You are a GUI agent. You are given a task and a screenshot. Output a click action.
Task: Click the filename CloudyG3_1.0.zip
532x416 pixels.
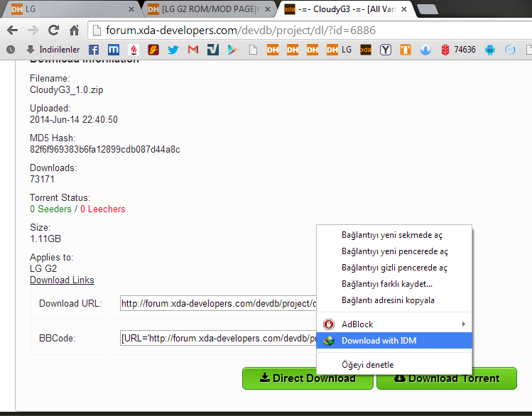point(67,90)
